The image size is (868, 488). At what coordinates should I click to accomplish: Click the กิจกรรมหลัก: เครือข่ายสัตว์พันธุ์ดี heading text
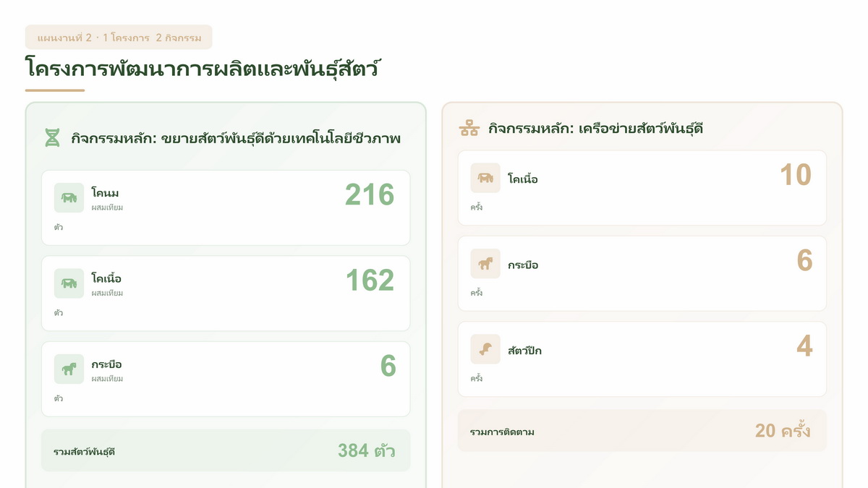(x=595, y=129)
